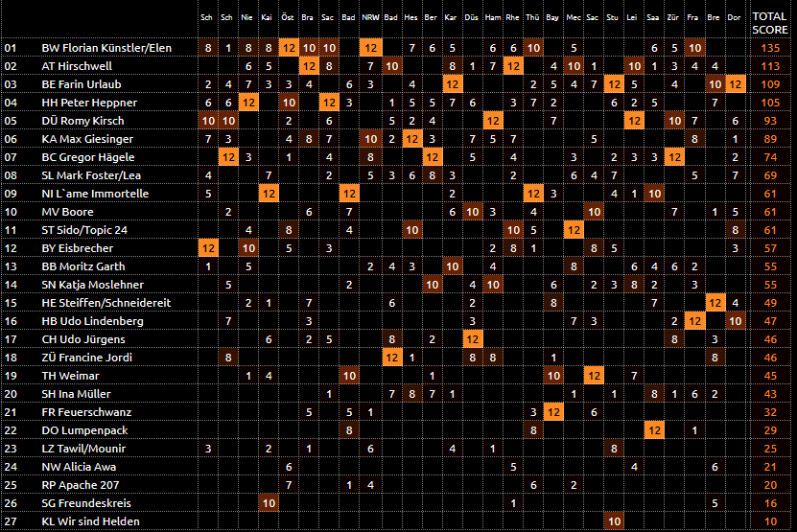Select the 12 in FR Feuerschwanz row

(553, 412)
